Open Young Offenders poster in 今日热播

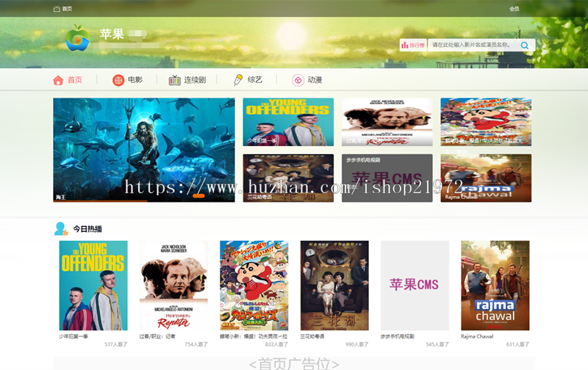tap(93, 286)
